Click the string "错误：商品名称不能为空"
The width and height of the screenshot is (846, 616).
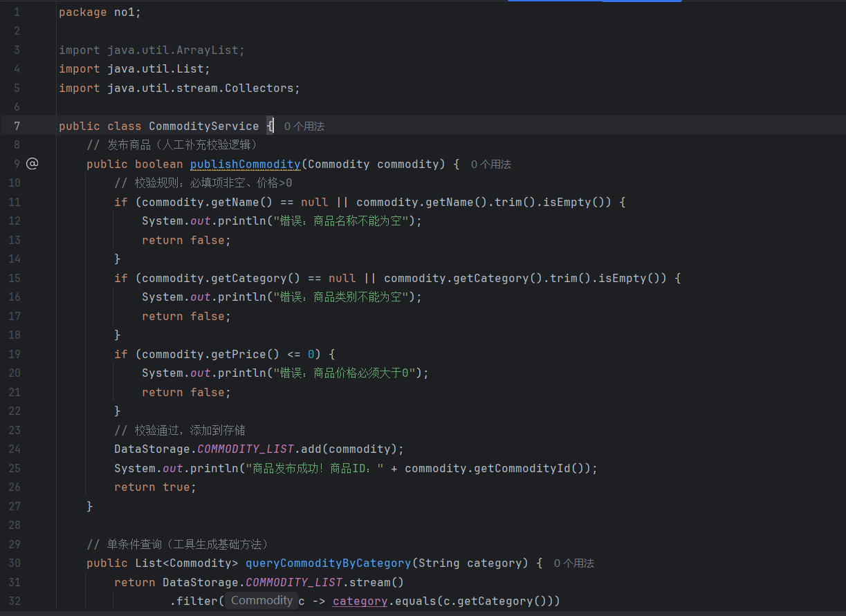[x=342, y=221]
